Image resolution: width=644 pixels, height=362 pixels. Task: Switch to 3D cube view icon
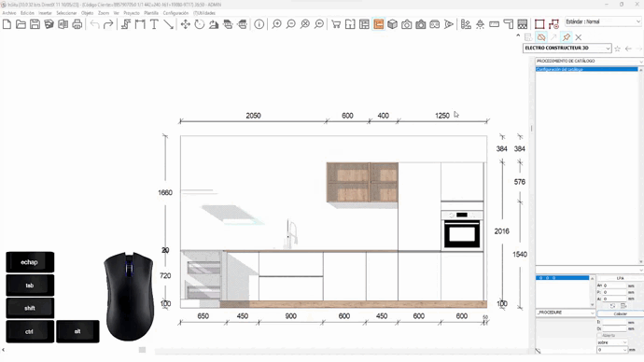392,24
